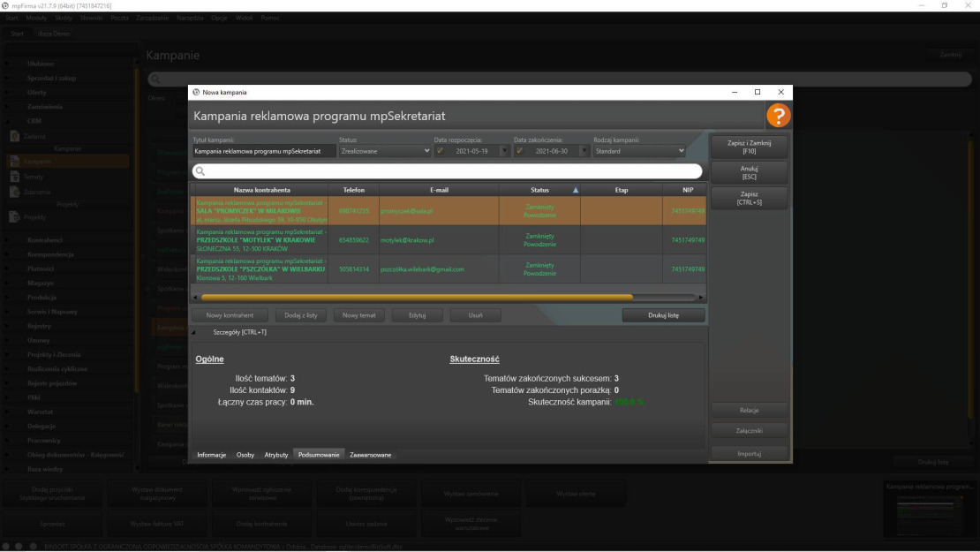Open the Zaawansowane tab
The image size is (980, 552).
[370, 455]
